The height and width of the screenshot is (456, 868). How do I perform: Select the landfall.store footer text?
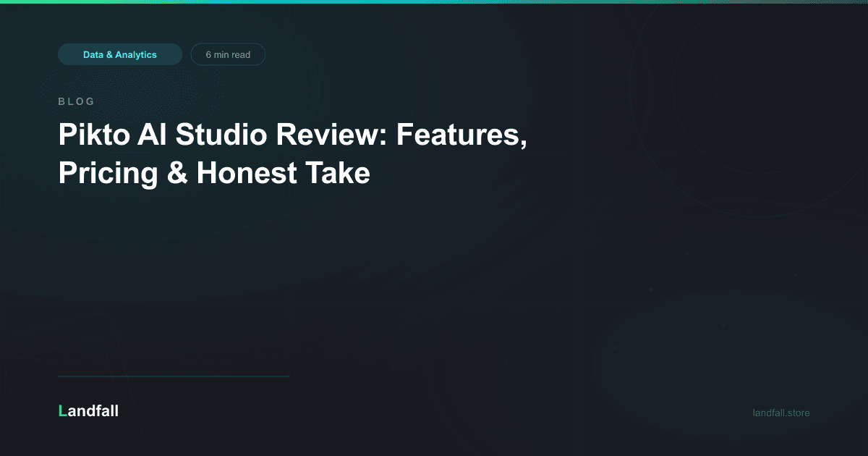click(x=780, y=413)
